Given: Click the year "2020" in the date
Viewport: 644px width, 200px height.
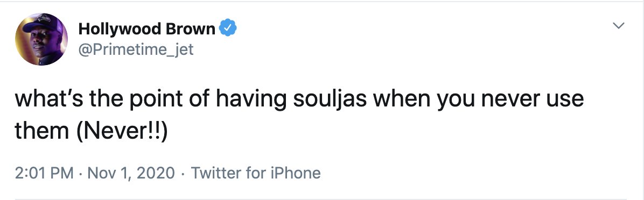Looking at the screenshot, I should [156, 173].
